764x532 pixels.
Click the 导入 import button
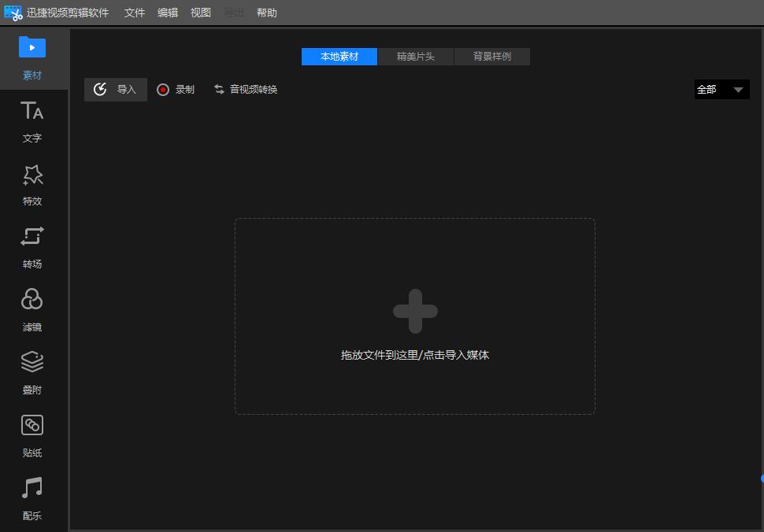pos(116,90)
